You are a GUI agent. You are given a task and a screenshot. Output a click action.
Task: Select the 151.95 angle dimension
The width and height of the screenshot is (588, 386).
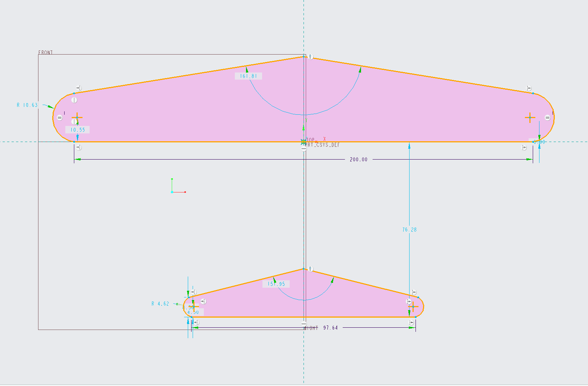click(x=276, y=284)
